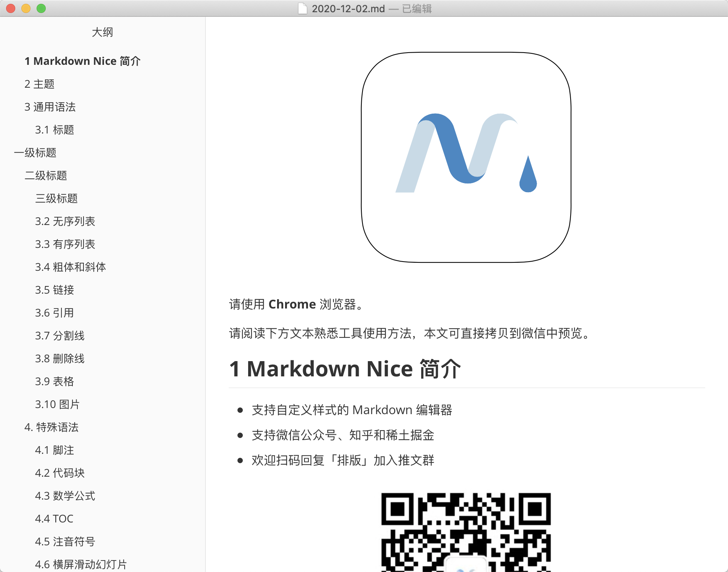The width and height of the screenshot is (728, 572).
Task: Click the document file icon in title bar
Action: (x=302, y=8)
